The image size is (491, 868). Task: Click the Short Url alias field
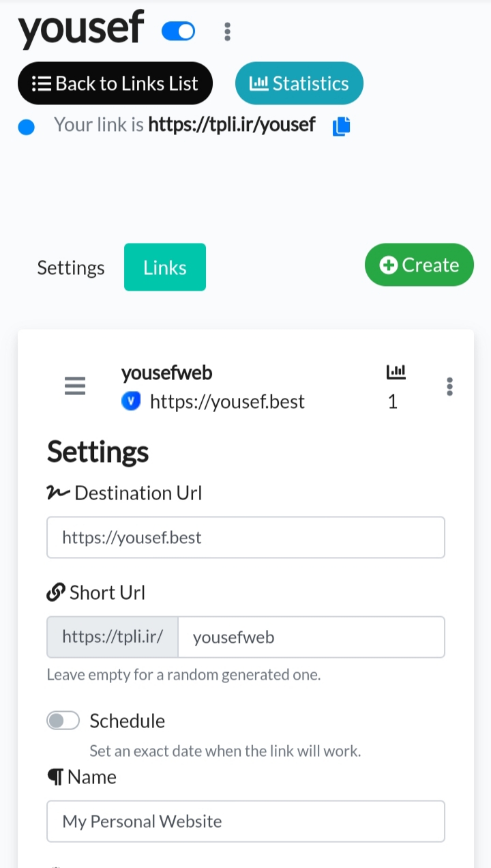311,637
